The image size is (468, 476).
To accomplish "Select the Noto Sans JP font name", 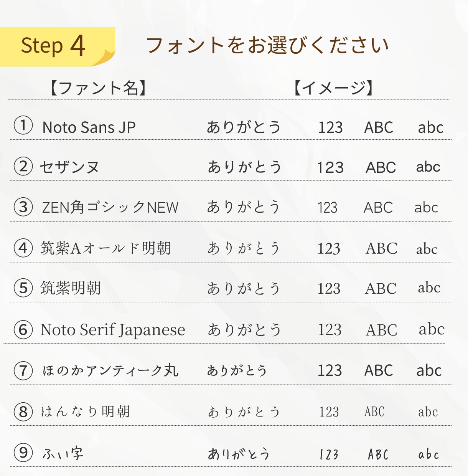I will [x=89, y=127].
